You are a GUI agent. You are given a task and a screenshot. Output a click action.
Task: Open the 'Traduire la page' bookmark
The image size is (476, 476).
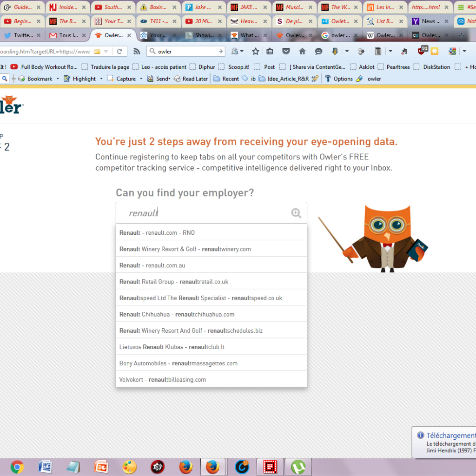click(x=106, y=67)
